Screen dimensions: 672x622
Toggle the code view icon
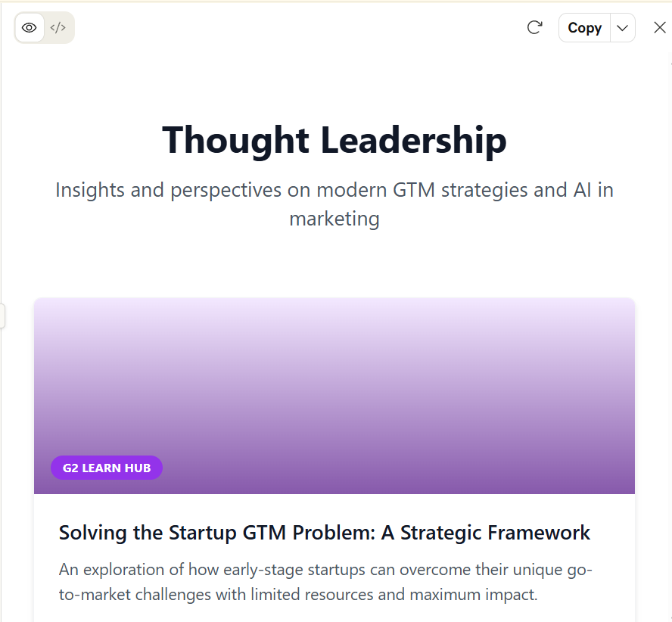[58, 28]
